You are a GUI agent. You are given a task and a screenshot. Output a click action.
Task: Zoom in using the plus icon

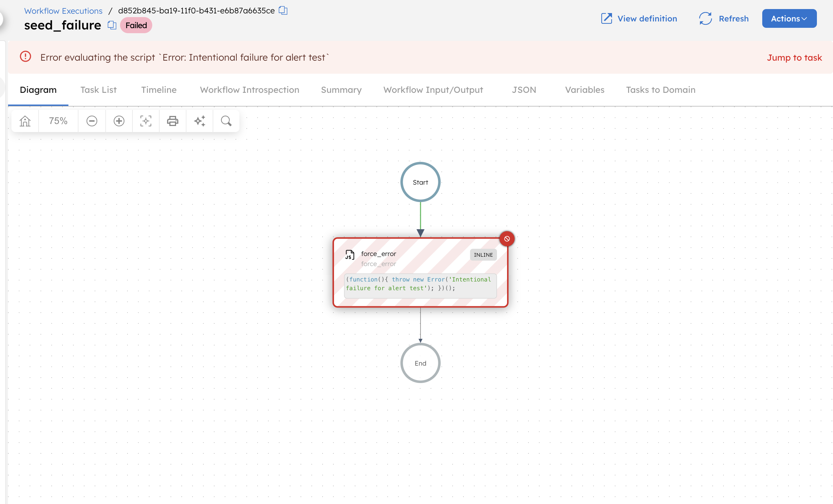click(x=119, y=121)
